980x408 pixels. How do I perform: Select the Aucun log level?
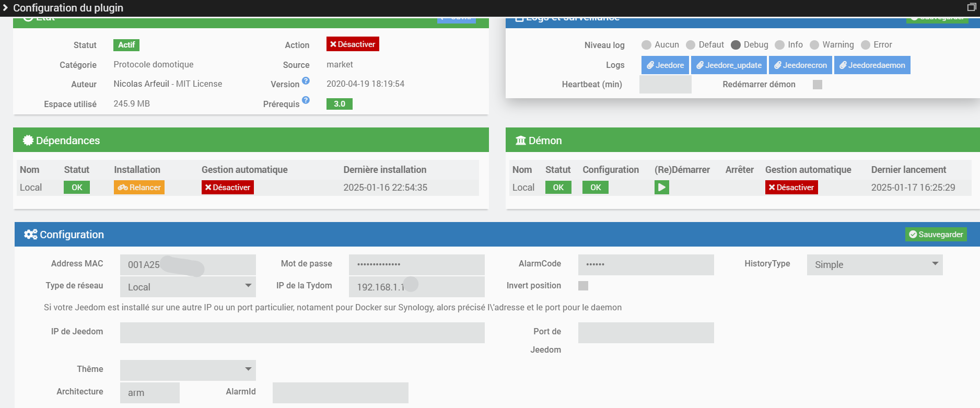(646, 45)
